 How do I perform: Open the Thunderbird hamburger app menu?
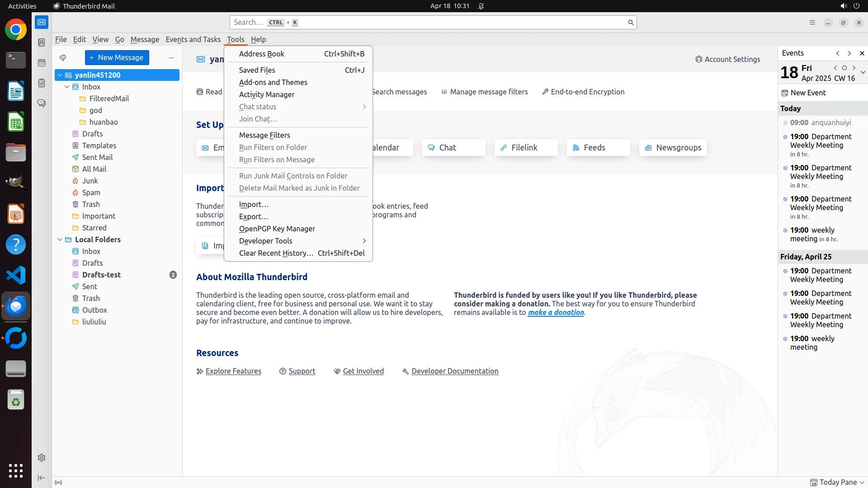click(812, 23)
